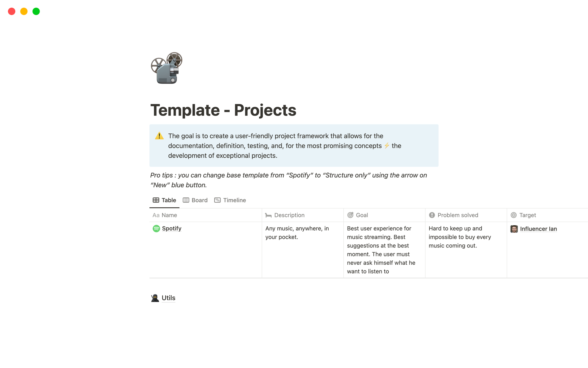Click the dart icon on the Goal column
Image resolution: width=588 pixels, height=368 pixels.
351,215
